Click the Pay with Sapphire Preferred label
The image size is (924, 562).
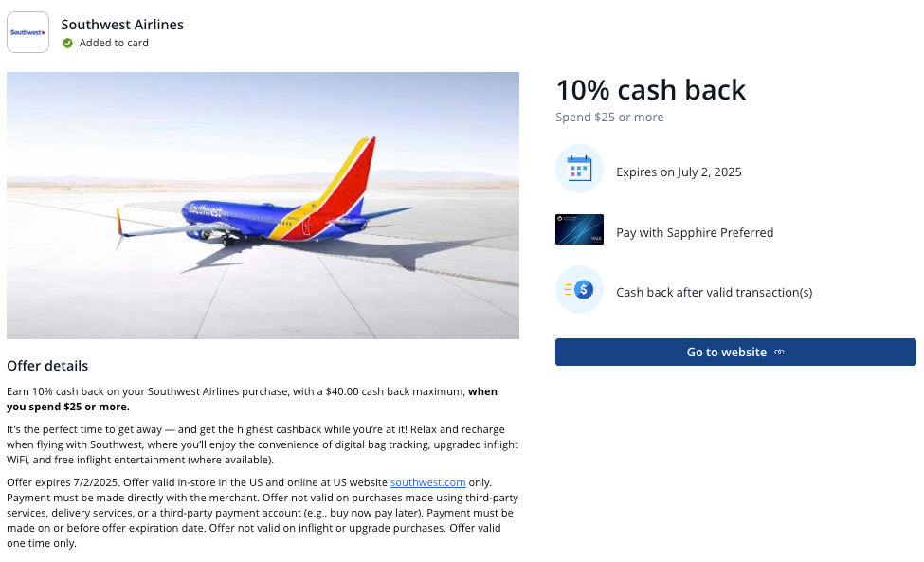point(695,232)
